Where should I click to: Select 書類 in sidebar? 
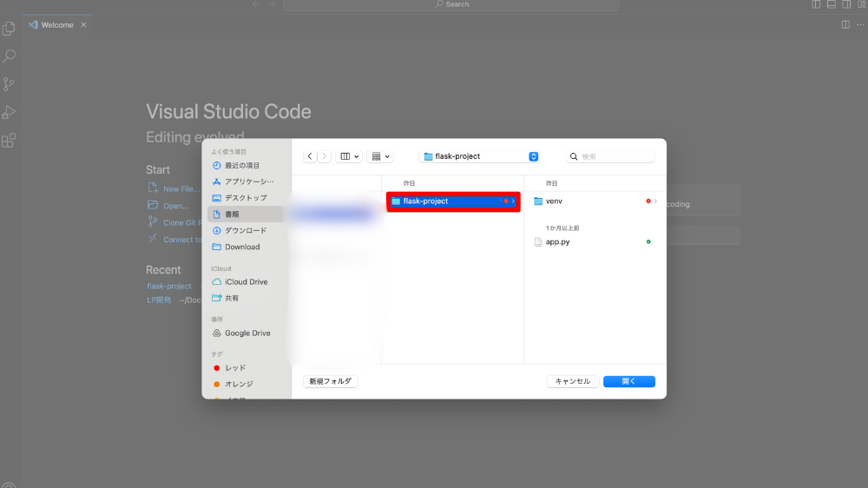coord(246,214)
